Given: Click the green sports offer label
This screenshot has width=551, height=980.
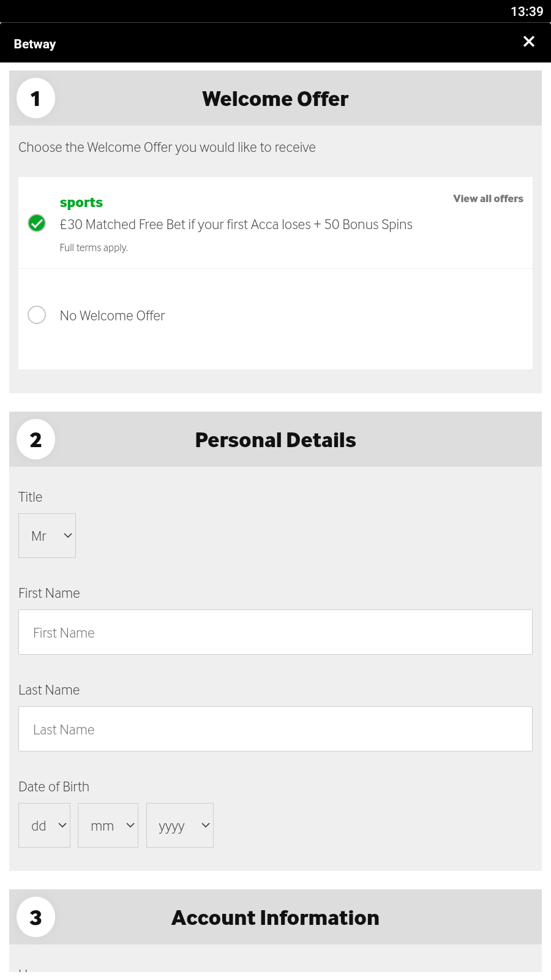Looking at the screenshot, I should 81,203.
